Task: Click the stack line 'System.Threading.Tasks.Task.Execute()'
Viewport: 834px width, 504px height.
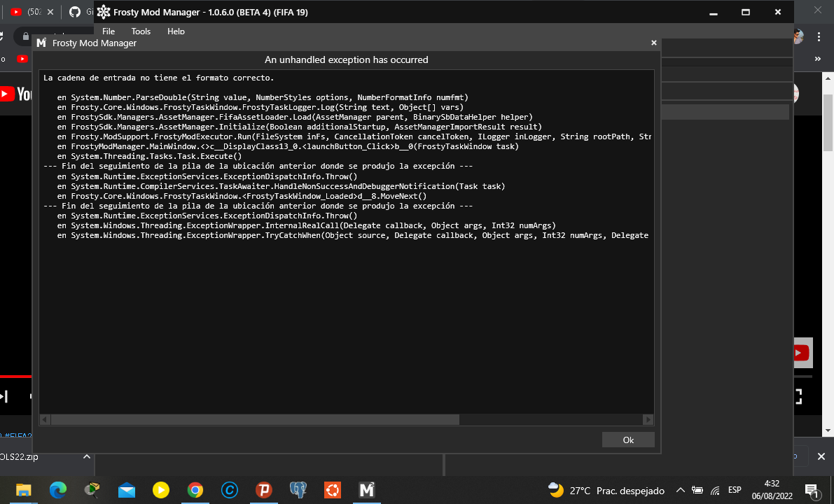Action: click(x=149, y=156)
